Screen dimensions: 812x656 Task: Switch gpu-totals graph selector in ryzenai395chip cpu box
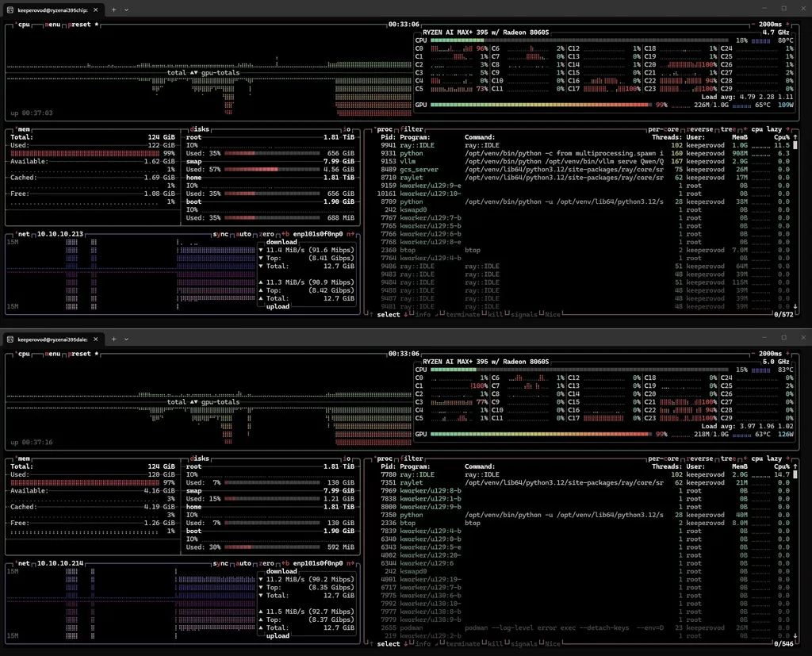[x=220, y=72]
